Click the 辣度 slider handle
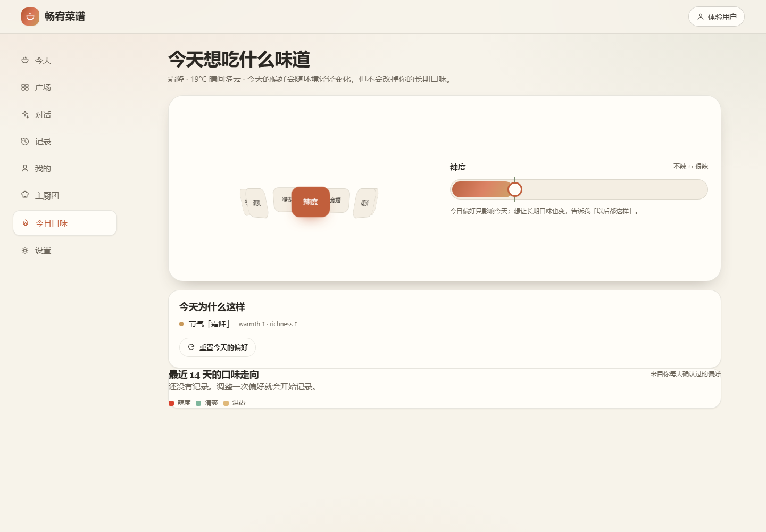766x532 pixels. (515, 189)
